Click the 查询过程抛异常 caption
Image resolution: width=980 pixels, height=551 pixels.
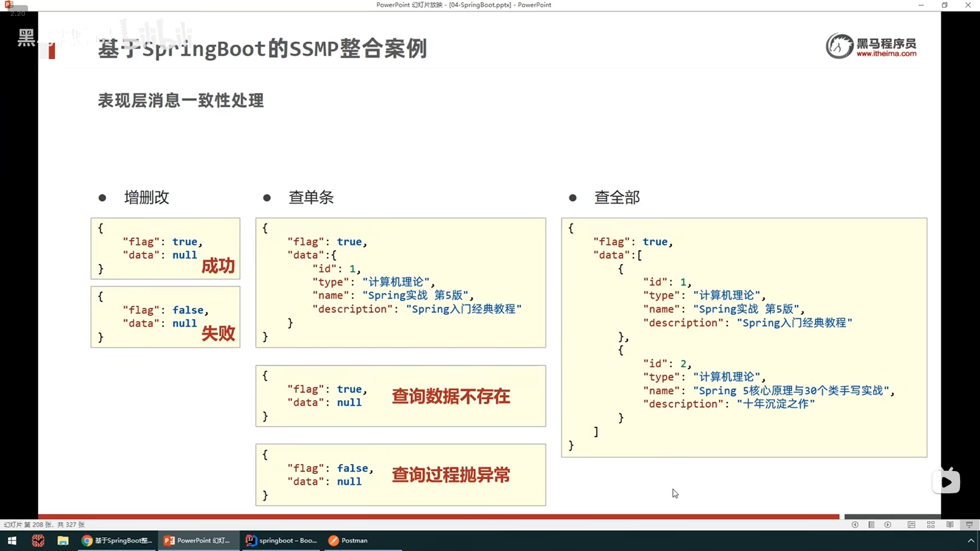[x=451, y=475]
